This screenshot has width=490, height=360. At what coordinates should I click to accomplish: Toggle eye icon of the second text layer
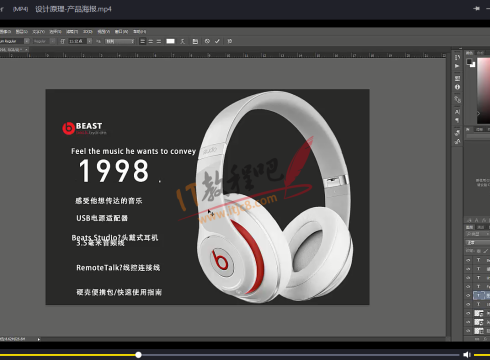click(x=468, y=269)
